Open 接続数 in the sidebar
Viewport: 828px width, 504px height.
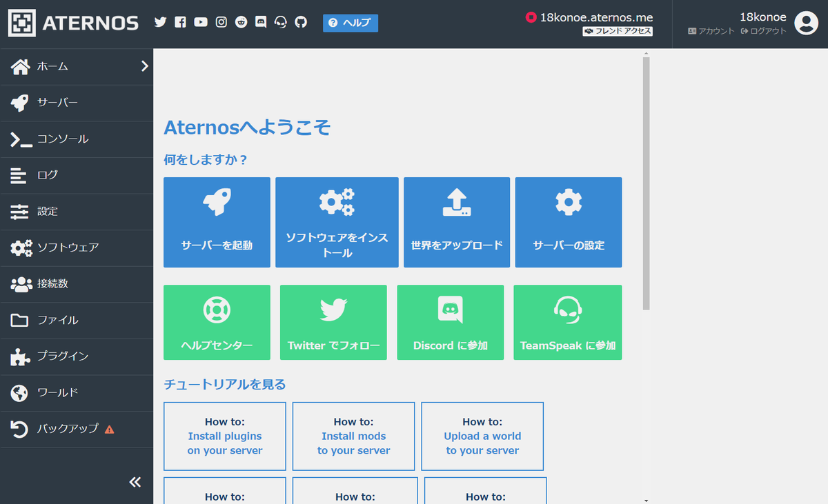[x=77, y=284]
